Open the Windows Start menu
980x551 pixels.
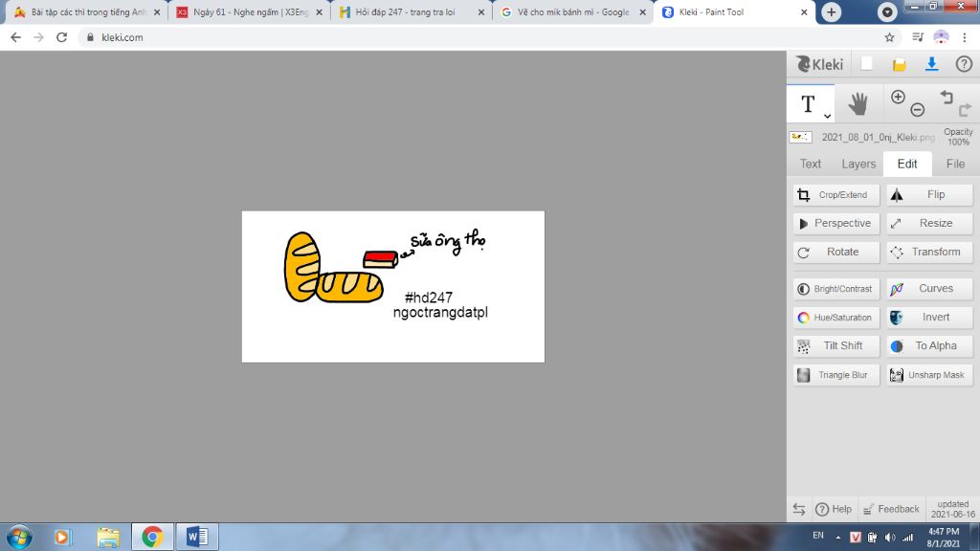19,537
